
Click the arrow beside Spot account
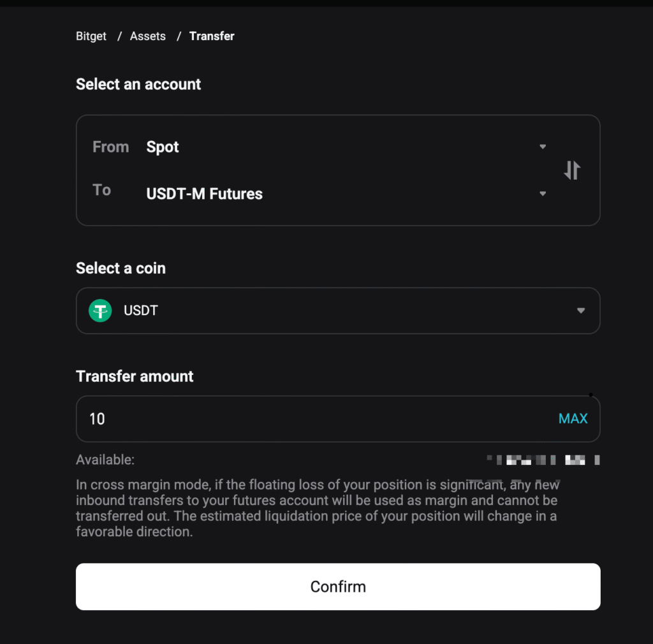click(x=543, y=147)
